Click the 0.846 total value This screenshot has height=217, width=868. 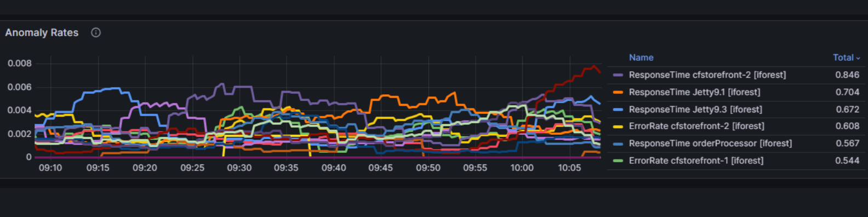point(847,75)
